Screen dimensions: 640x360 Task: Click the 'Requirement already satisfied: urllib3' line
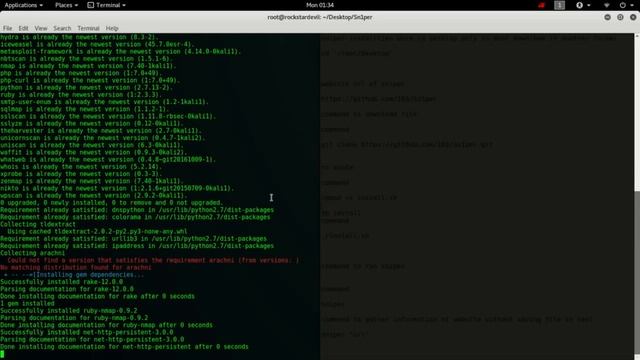[x=133, y=238]
